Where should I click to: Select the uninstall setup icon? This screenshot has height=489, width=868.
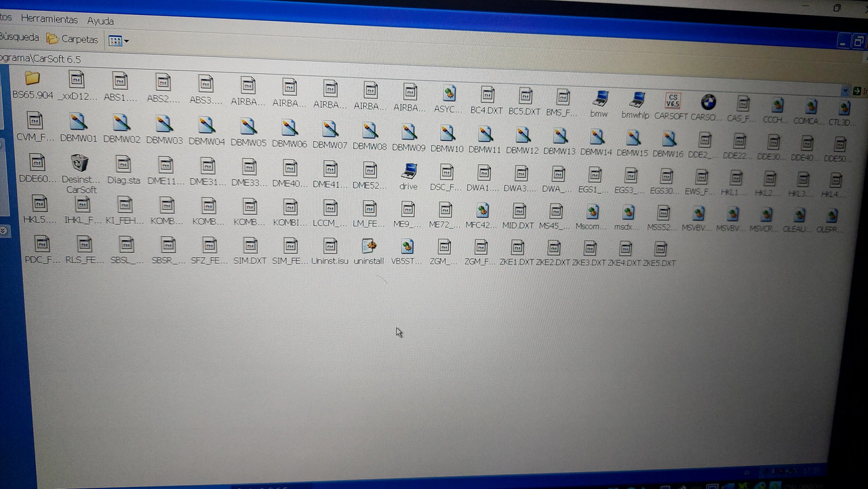tap(369, 246)
